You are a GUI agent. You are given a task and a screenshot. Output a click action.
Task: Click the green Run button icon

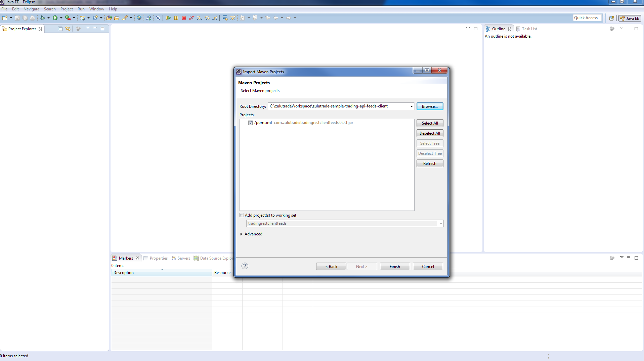tap(55, 18)
